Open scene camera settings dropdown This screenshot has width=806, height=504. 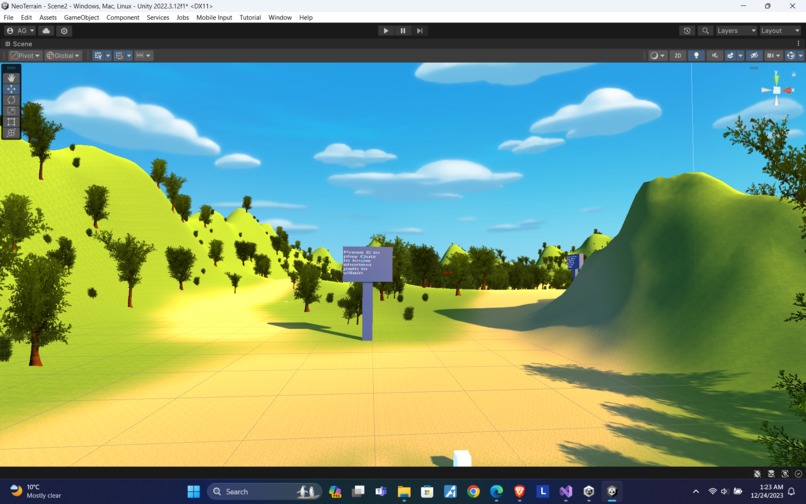tap(774, 56)
